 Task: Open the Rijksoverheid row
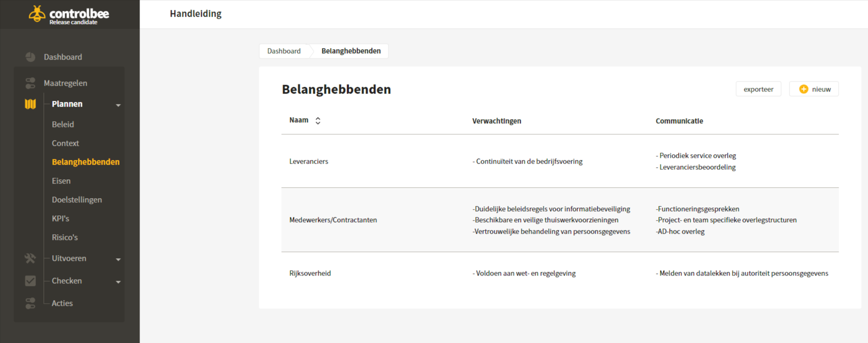(x=560, y=273)
